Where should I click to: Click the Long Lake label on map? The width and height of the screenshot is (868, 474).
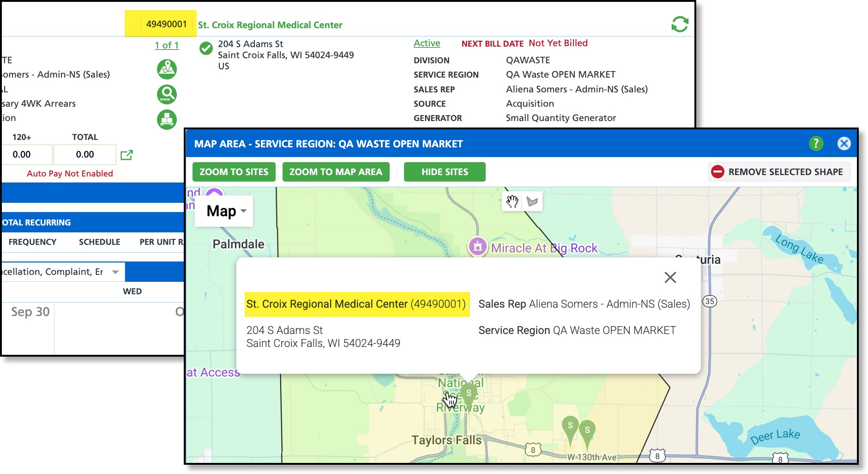pos(799,249)
